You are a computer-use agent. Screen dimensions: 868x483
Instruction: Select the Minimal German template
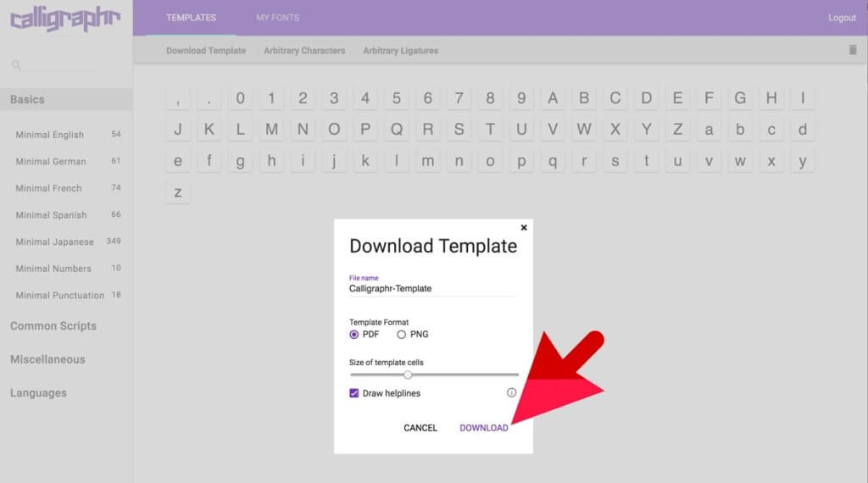66,161
